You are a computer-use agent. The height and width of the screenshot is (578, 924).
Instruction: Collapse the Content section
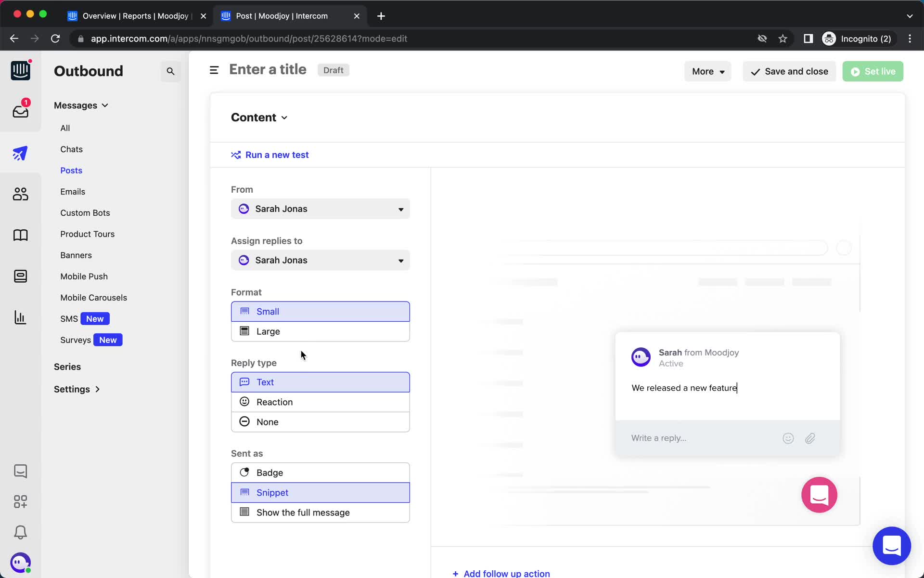pos(259,118)
